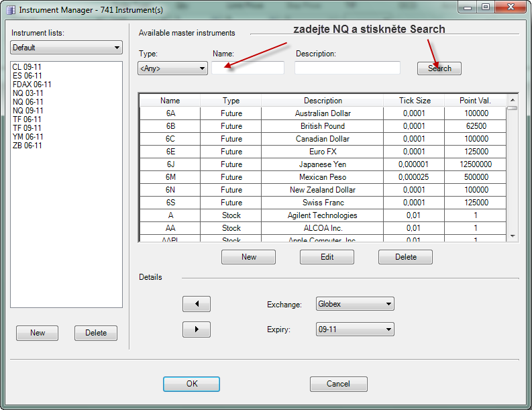This screenshot has height=410, width=532.
Task: Click the table scrollbar down arrow
Action: 513,236
